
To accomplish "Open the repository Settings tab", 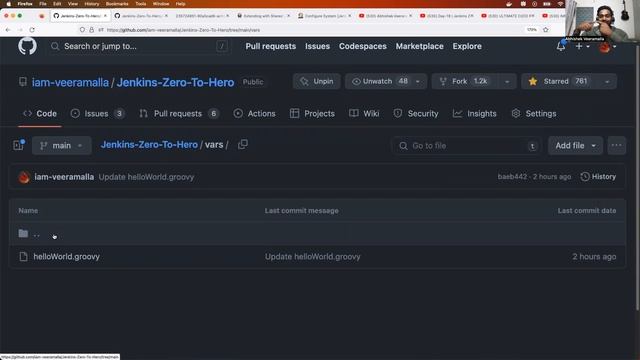I will [x=533, y=113].
